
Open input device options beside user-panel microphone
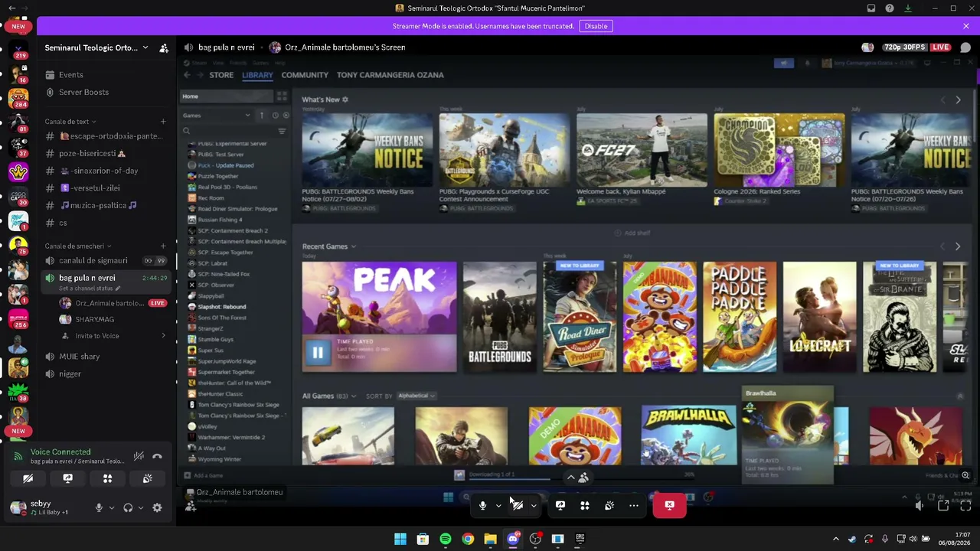[x=111, y=508]
